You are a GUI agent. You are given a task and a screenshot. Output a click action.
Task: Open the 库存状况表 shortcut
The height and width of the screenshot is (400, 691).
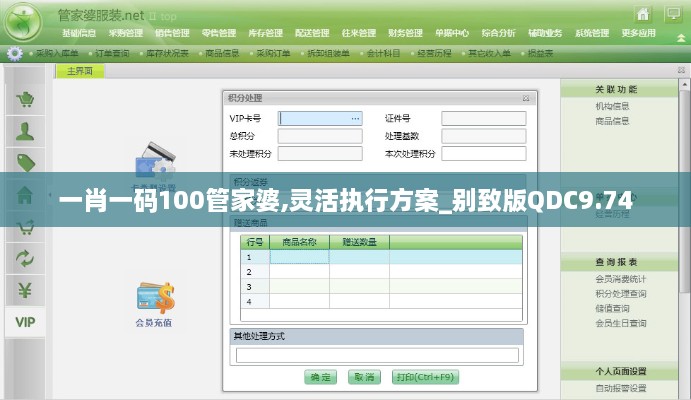pyautogui.click(x=167, y=53)
